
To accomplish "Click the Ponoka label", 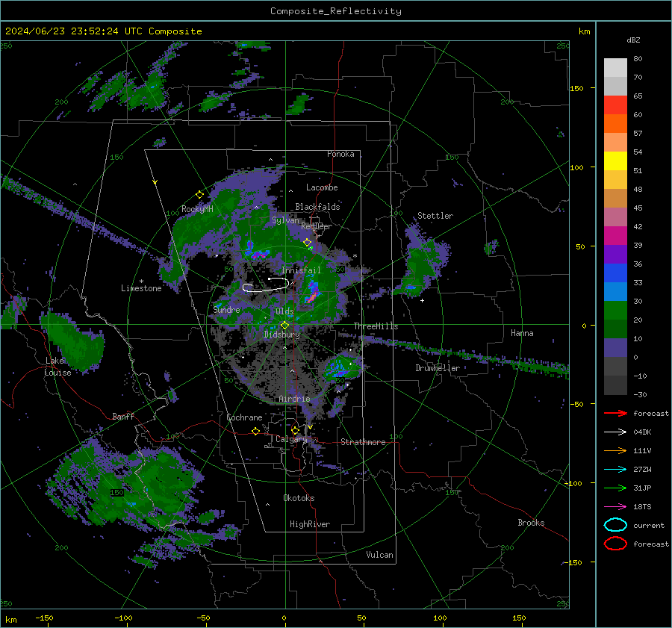I will (340, 154).
